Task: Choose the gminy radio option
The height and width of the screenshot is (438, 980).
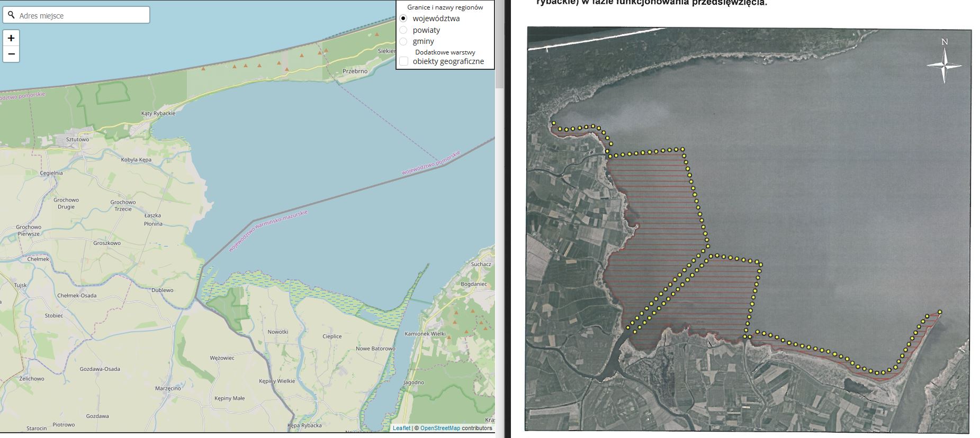Action: (403, 41)
